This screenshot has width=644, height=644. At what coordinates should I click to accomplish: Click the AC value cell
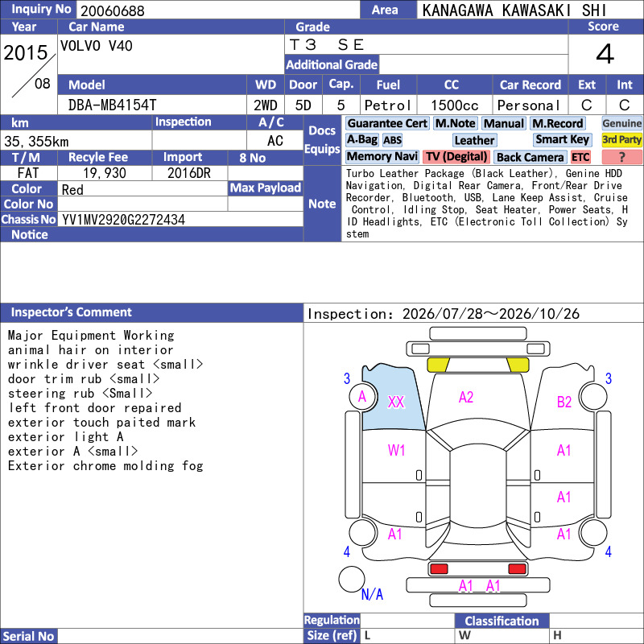tap(275, 141)
